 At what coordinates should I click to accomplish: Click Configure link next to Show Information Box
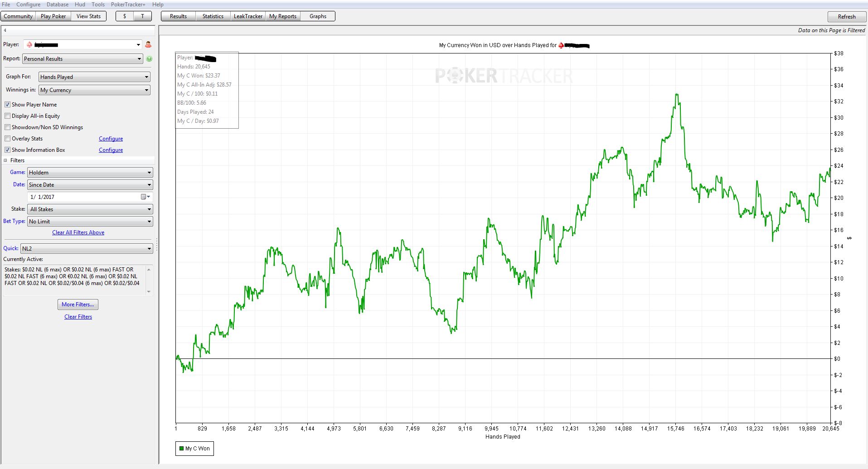[x=111, y=150]
